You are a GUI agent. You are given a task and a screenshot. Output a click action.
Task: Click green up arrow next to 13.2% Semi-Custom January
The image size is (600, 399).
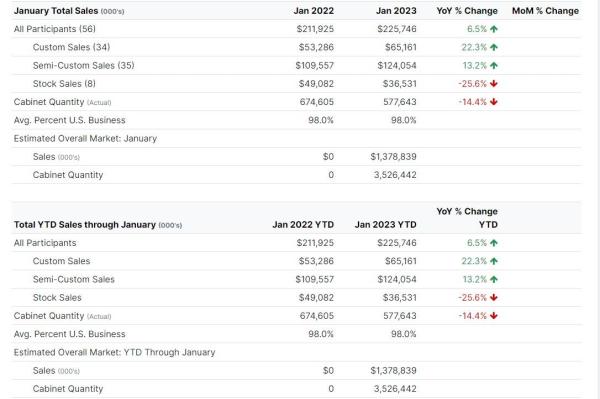[x=494, y=65]
